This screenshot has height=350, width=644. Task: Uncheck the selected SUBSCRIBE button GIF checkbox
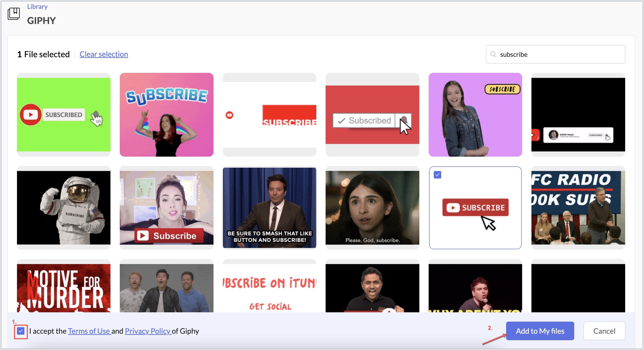pos(437,175)
